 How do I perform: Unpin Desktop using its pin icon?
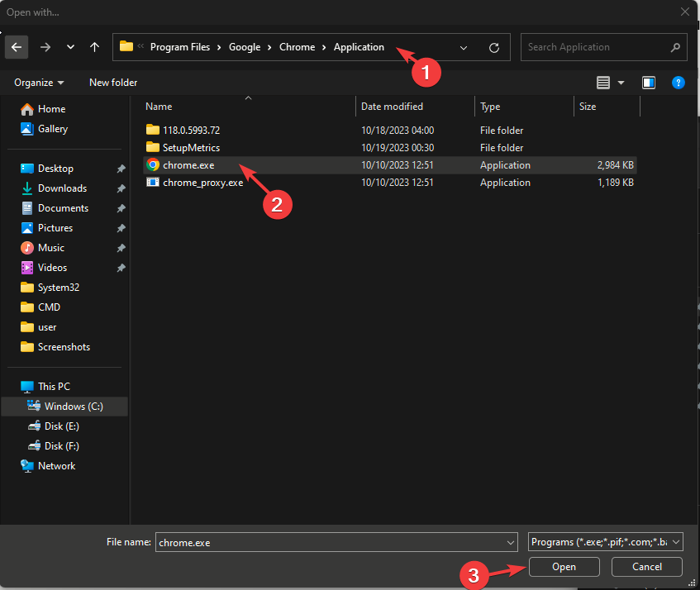tap(121, 169)
